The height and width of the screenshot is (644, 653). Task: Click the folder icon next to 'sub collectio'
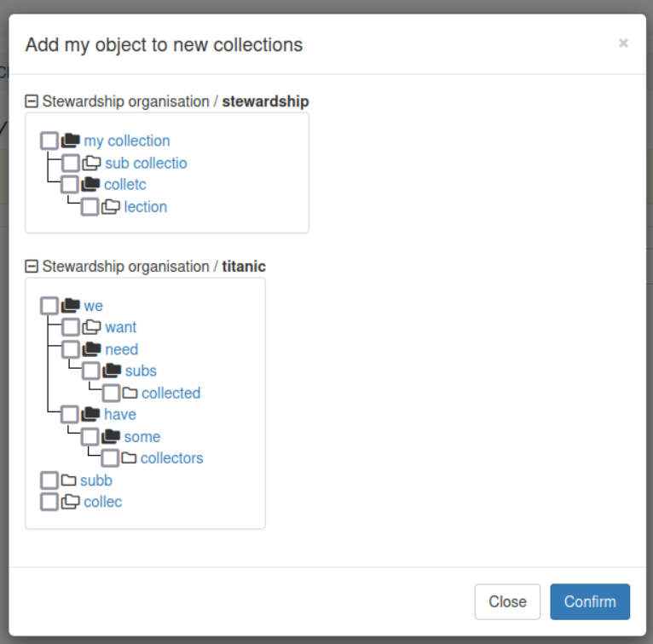(x=91, y=163)
